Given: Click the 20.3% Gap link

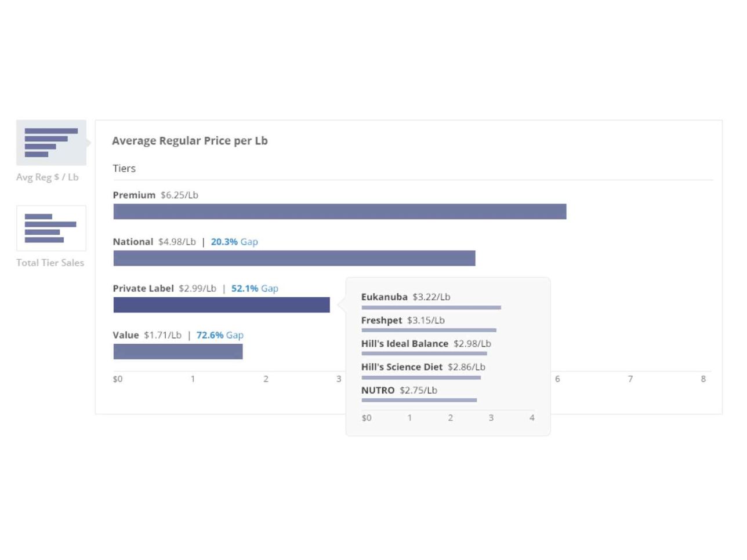Looking at the screenshot, I should click(234, 242).
